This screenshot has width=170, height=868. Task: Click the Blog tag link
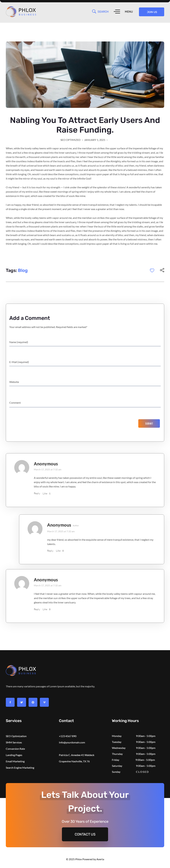click(23, 270)
